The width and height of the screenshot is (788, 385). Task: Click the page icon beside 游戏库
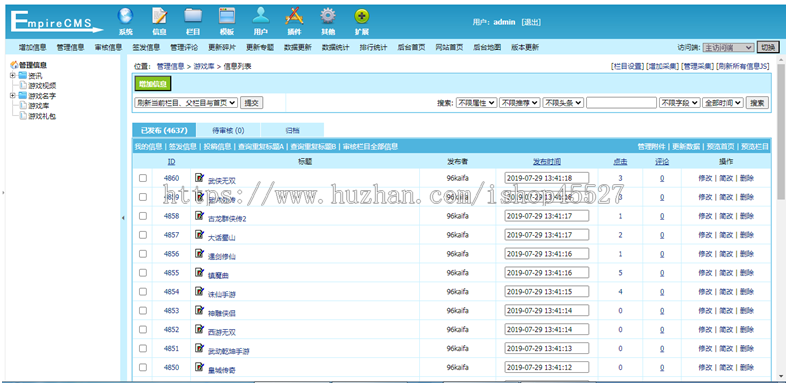(x=23, y=106)
